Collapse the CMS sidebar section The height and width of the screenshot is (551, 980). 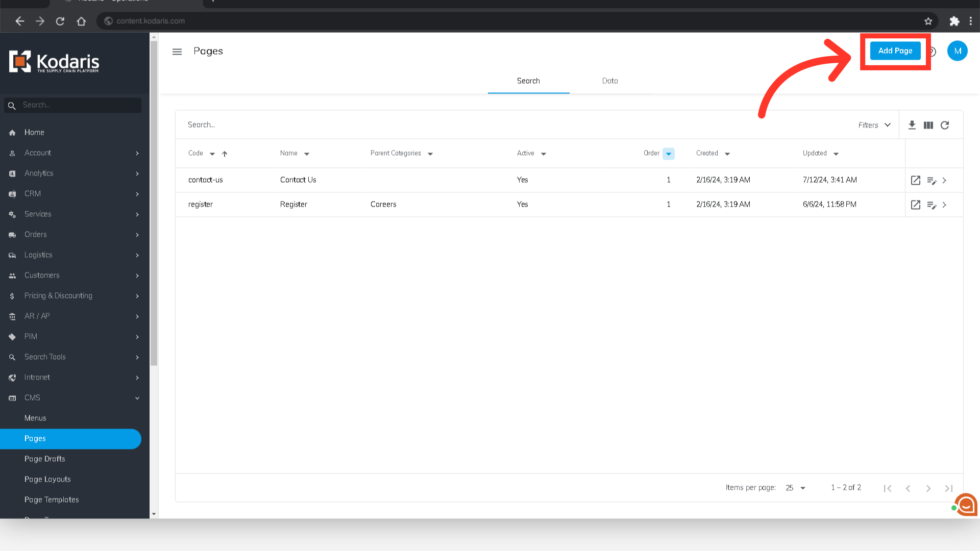coord(137,398)
